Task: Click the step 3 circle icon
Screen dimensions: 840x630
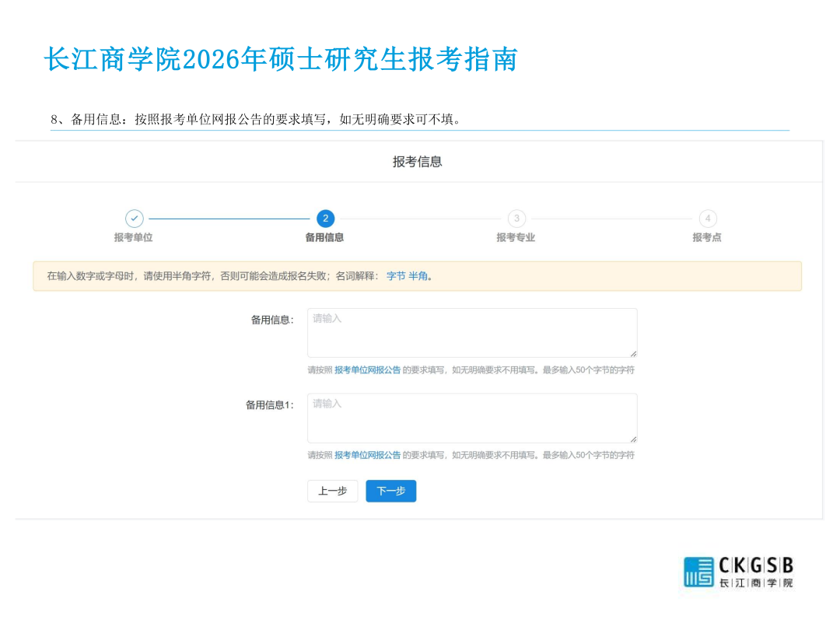Action: pos(516,219)
